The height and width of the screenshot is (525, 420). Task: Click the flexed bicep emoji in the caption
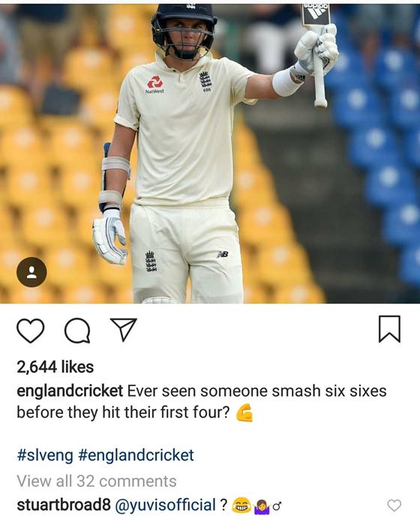[244, 413]
